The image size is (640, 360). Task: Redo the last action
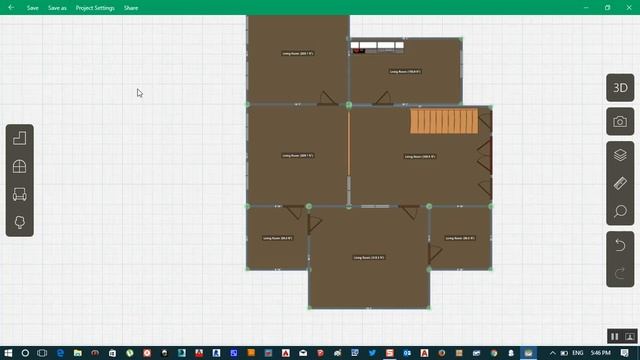click(x=620, y=273)
